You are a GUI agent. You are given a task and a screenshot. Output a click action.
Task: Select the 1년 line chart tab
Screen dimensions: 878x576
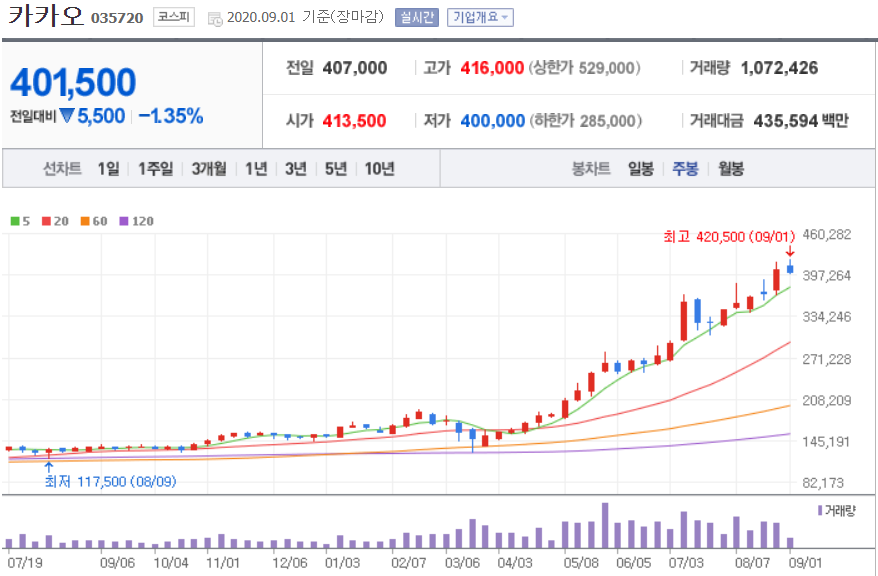coord(256,168)
